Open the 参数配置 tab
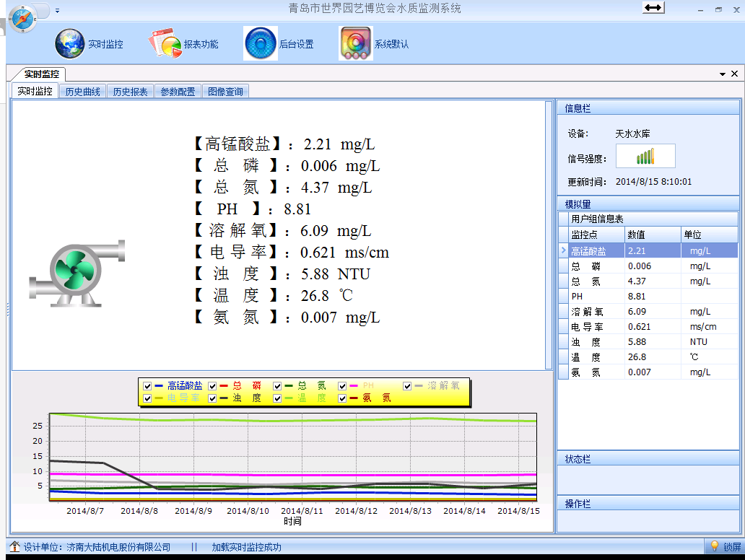The width and height of the screenshot is (745, 560). (x=178, y=92)
